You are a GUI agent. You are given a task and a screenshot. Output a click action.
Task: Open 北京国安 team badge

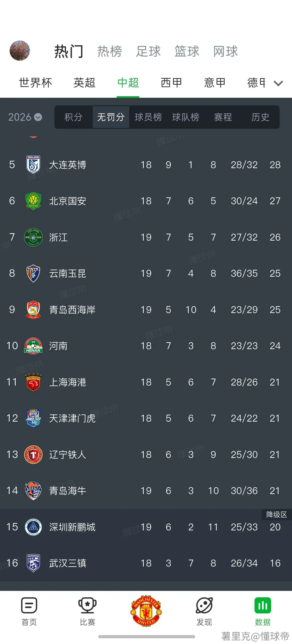[33, 201]
